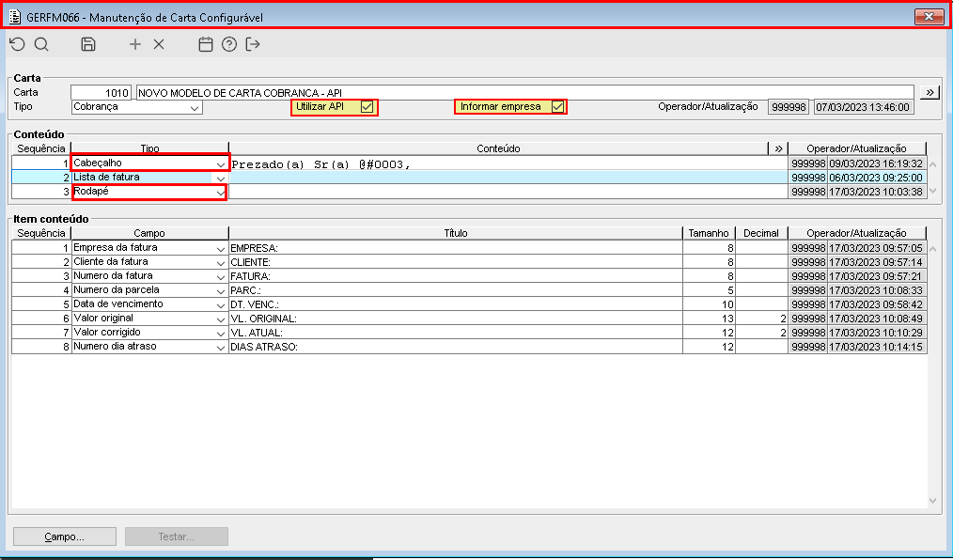Click the 'PARC.:' title cell

click(456, 290)
